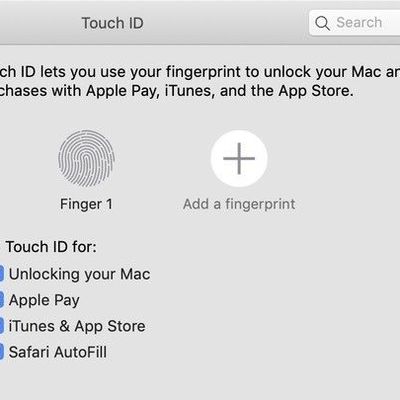Click the iTunes & App Store label
This screenshot has width=400, height=400.
[x=77, y=326]
